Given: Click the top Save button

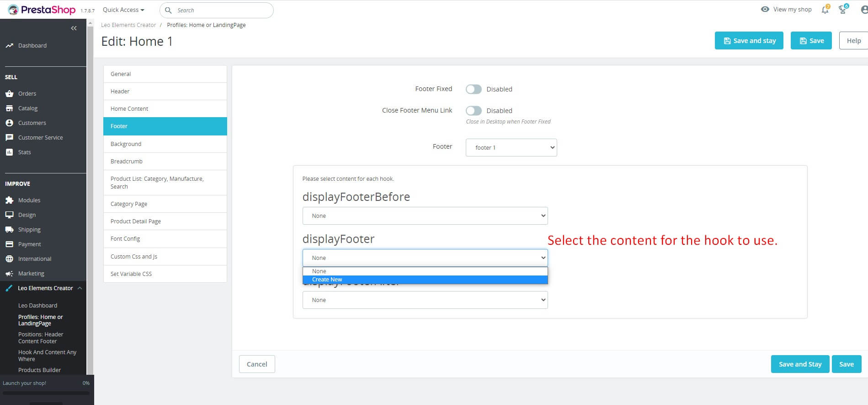Looking at the screenshot, I should pos(811,41).
